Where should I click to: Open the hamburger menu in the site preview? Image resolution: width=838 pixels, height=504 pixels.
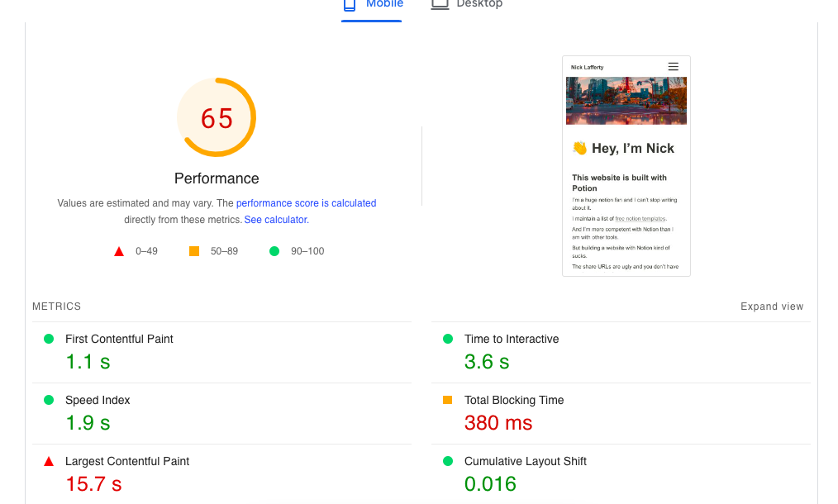(673, 66)
